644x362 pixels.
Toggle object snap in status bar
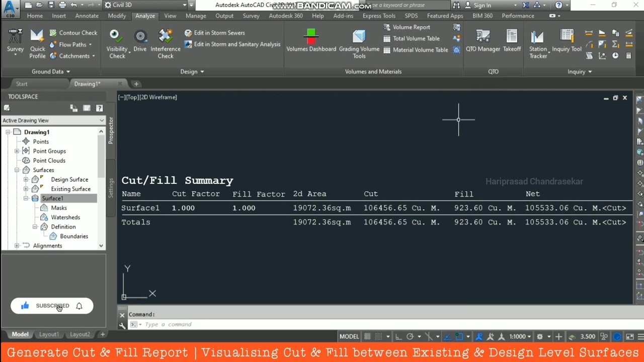point(459,336)
